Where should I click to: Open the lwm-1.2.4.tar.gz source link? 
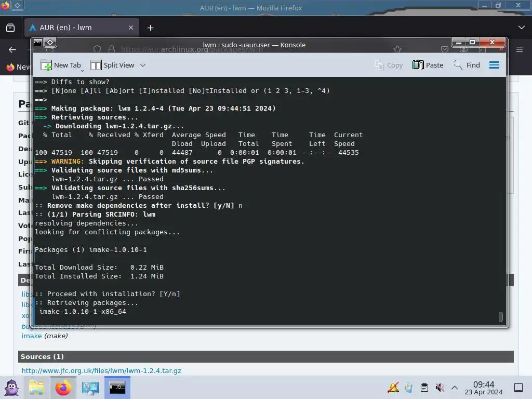pos(101,370)
